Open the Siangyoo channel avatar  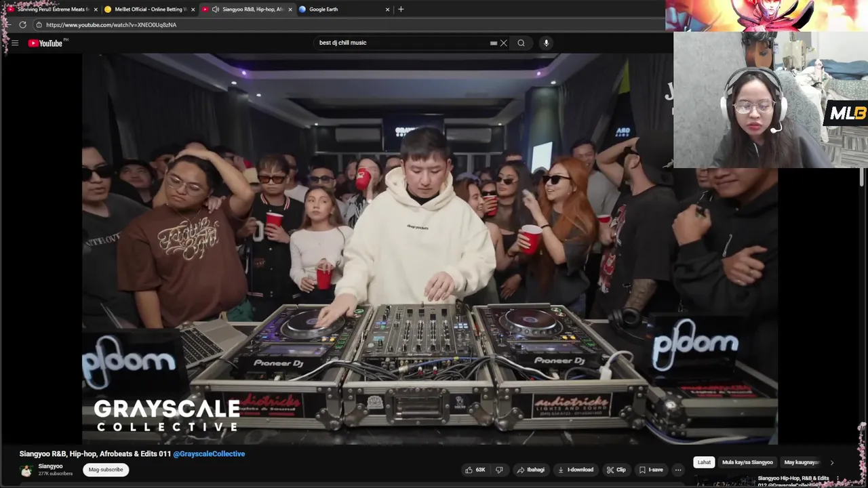[x=26, y=470]
